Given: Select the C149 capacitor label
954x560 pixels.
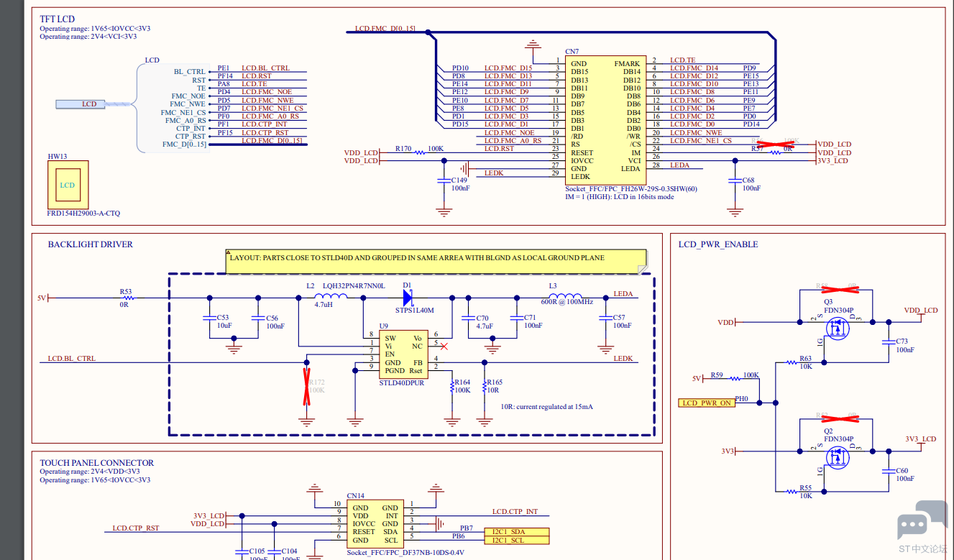Looking at the screenshot, I should point(459,180).
